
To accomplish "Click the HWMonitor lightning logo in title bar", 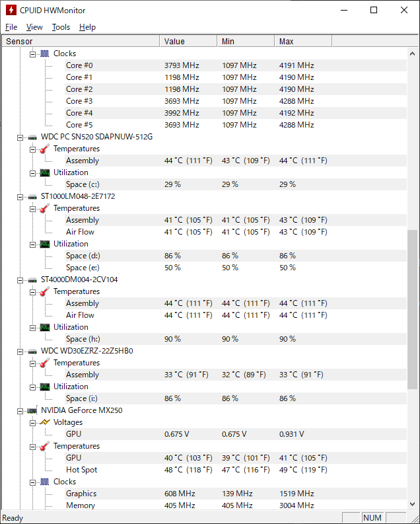I will [x=11, y=10].
